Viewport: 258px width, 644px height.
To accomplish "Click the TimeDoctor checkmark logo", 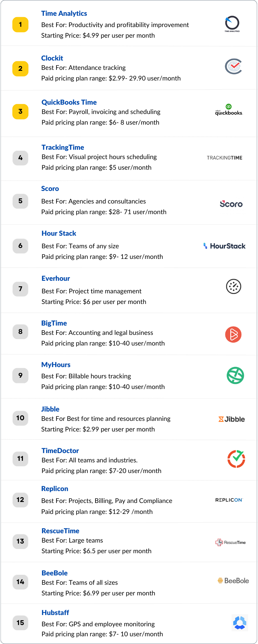I will click(236, 459).
